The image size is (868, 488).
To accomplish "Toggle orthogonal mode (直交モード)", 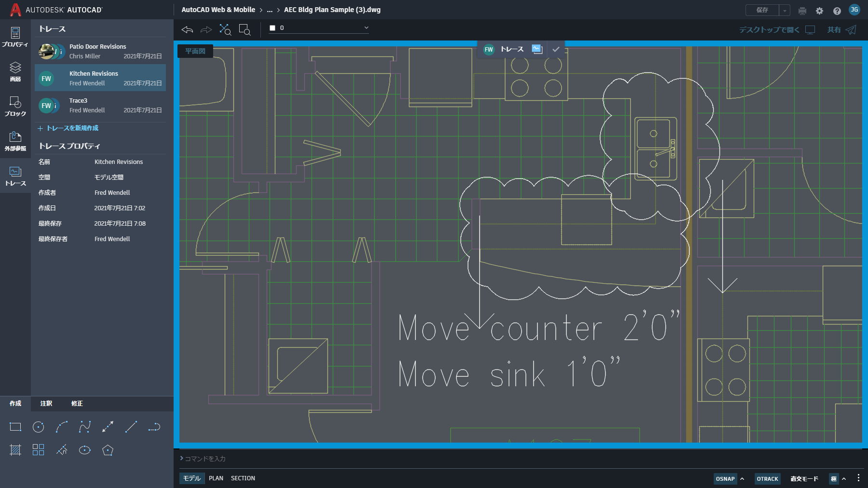I will click(804, 479).
